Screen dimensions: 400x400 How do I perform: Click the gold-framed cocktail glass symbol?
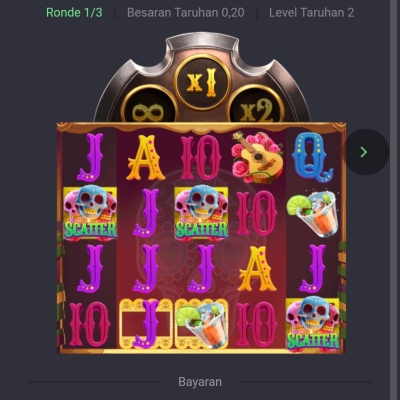click(x=201, y=324)
